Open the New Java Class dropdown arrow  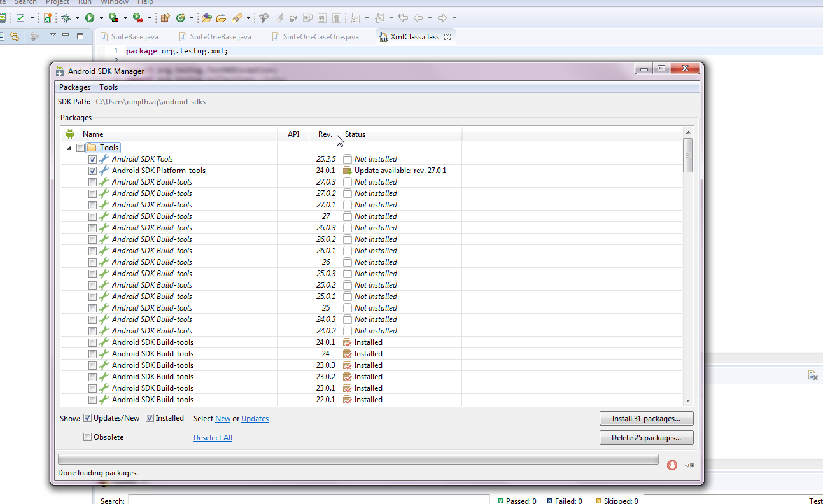pyautogui.click(x=192, y=18)
